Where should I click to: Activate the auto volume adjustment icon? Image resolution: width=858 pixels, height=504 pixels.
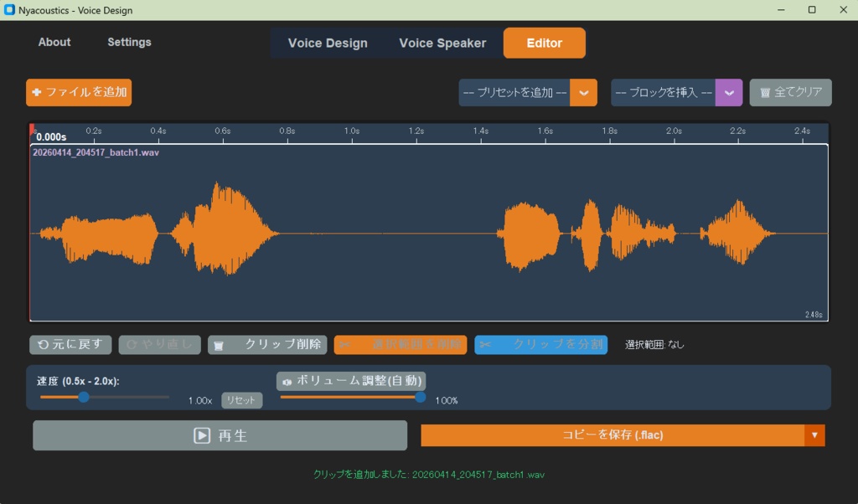(289, 381)
